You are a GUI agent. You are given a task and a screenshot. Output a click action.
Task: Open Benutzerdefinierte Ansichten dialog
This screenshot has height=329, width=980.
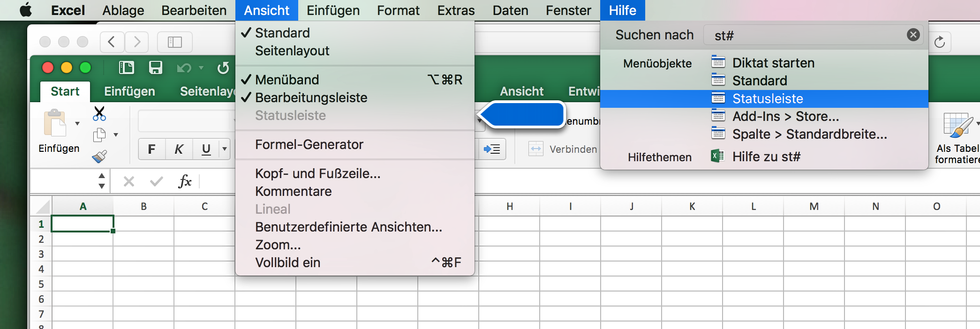(355, 227)
